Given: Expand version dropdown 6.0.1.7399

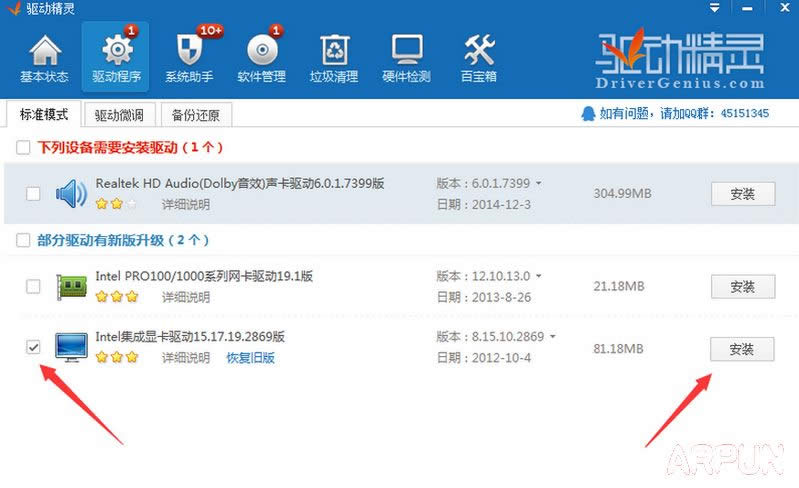Looking at the screenshot, I should 539,184.
